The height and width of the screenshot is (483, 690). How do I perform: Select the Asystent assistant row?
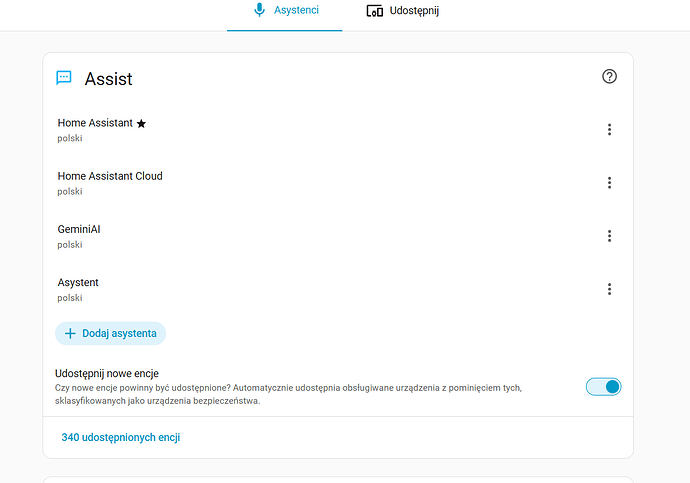[338, 289]
